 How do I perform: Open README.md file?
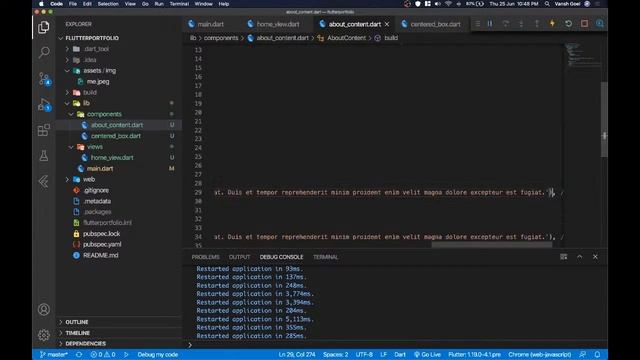(100, 256)
